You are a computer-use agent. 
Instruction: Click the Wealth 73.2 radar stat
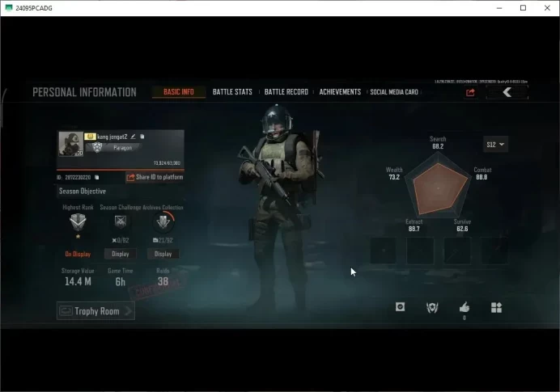394,173
